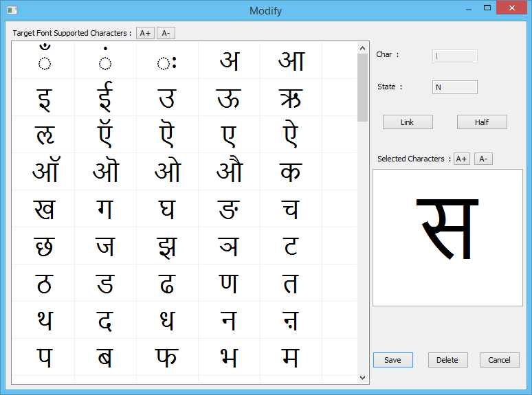This screenshot has width=532, height=395.
Task: Click the scrollbar up arrow
Action: 362,48
